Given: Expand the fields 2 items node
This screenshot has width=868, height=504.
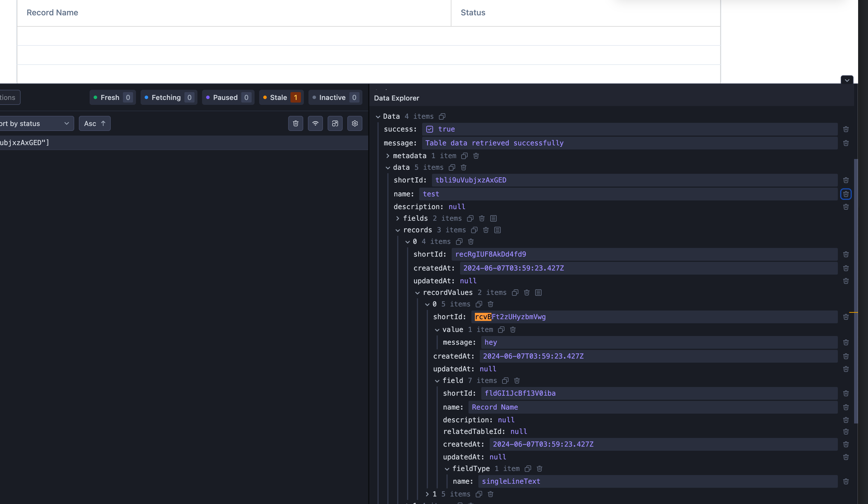Looking at the screenshot, I should (398, 218).
